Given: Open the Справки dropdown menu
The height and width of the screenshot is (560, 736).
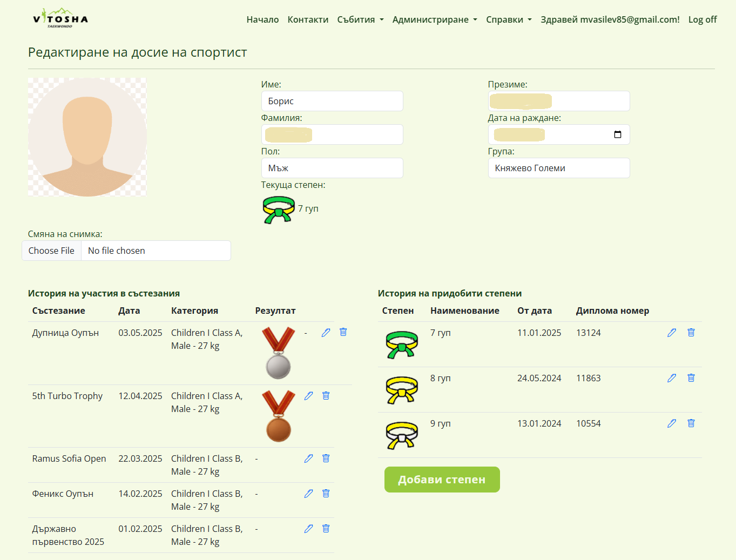Looking at the screenshot, I should tap(509, 19).
